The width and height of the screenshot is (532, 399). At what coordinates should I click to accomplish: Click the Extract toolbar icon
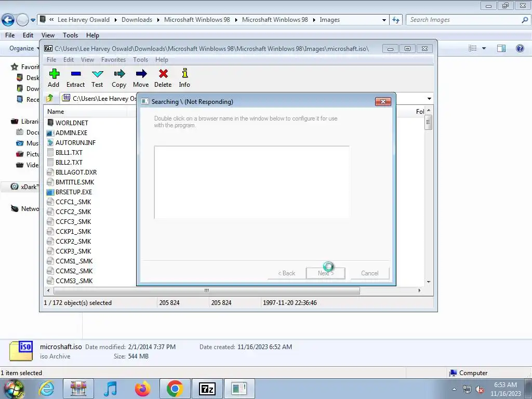(x=75, y=78)
